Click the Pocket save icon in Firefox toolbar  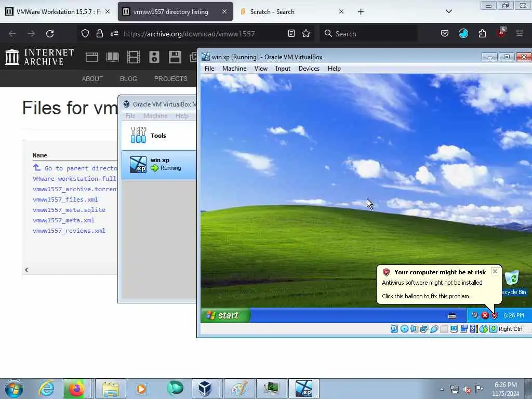tap(445, 33)
